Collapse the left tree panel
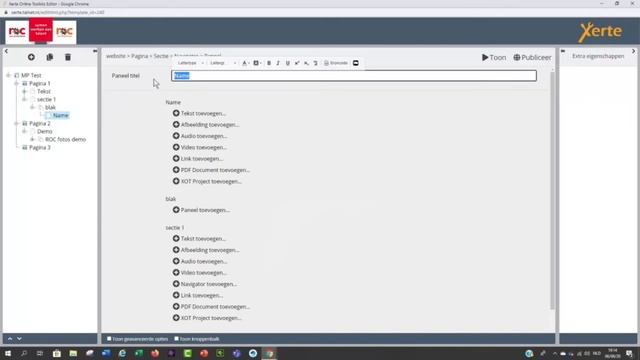 [6, 51]
